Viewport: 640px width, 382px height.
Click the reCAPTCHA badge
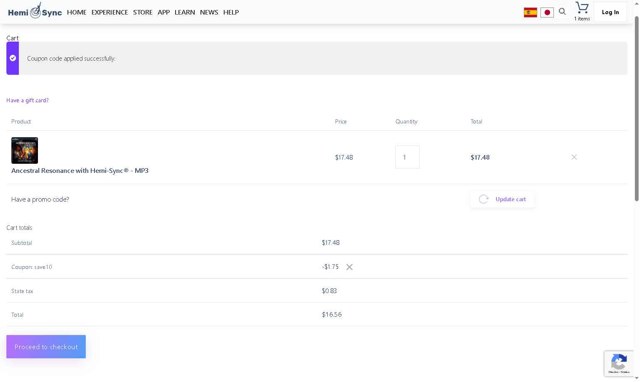pyautogui.click(x=619, y=363)
